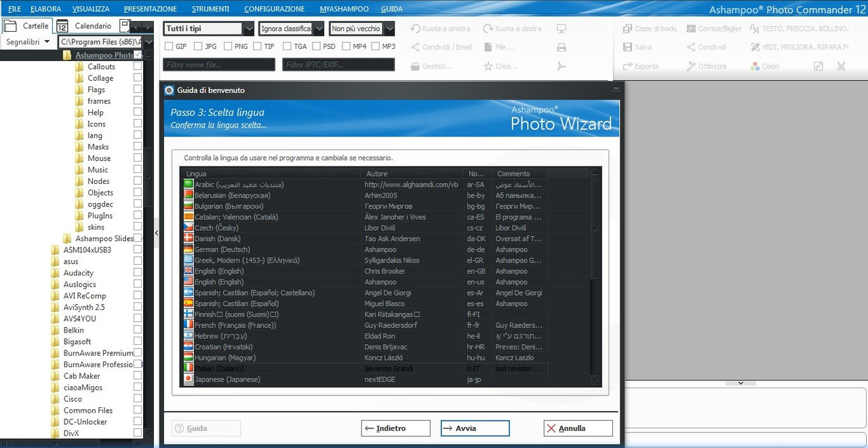Screen dimensions: 868x448
Task: Enable the MP3 file type checkbox
Action: tap(375, 47)
